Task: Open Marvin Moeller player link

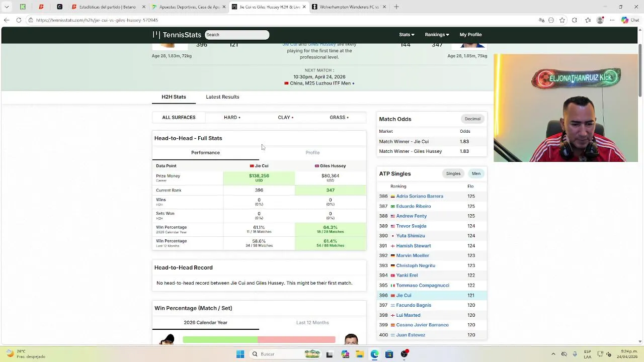Action: [x=413, y=255]
